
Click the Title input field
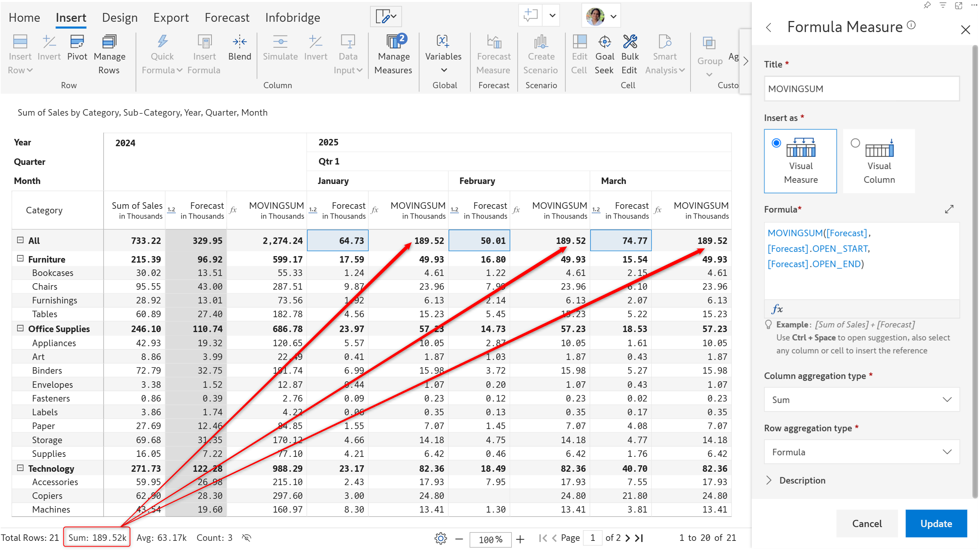[x=861, y=89]
